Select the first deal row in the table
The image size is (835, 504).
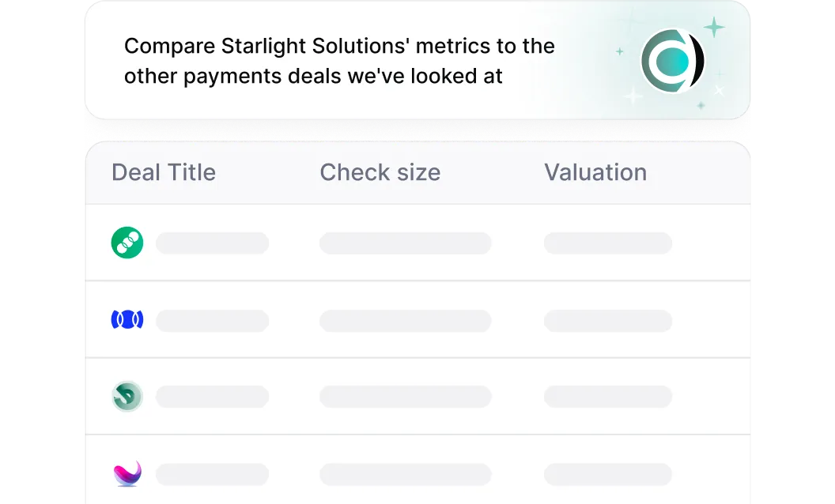pos(417,243)
